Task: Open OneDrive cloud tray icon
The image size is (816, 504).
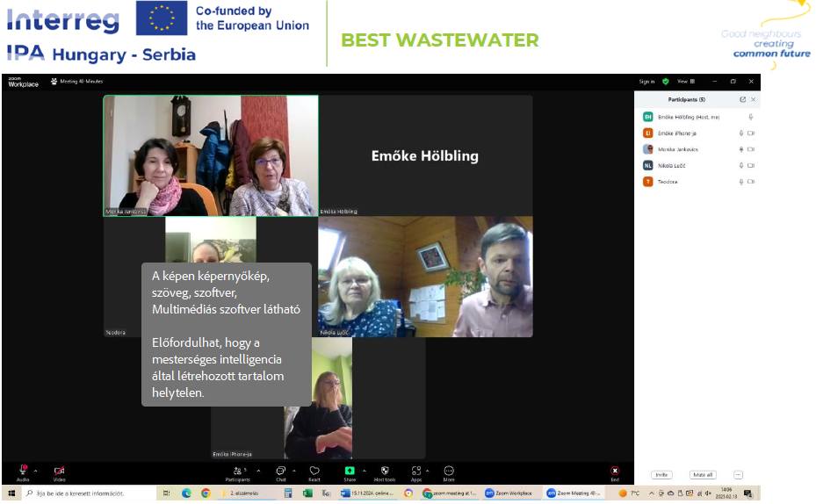Action: 670,493
